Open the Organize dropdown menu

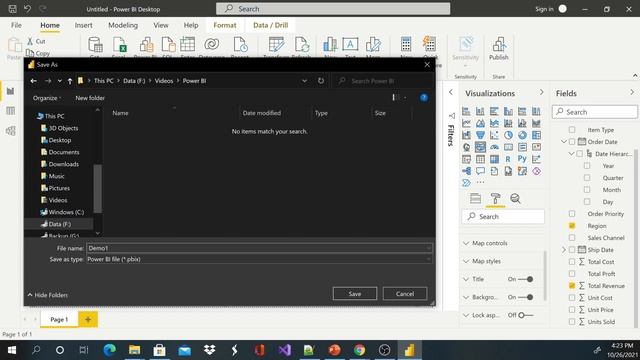click(47, 98)
